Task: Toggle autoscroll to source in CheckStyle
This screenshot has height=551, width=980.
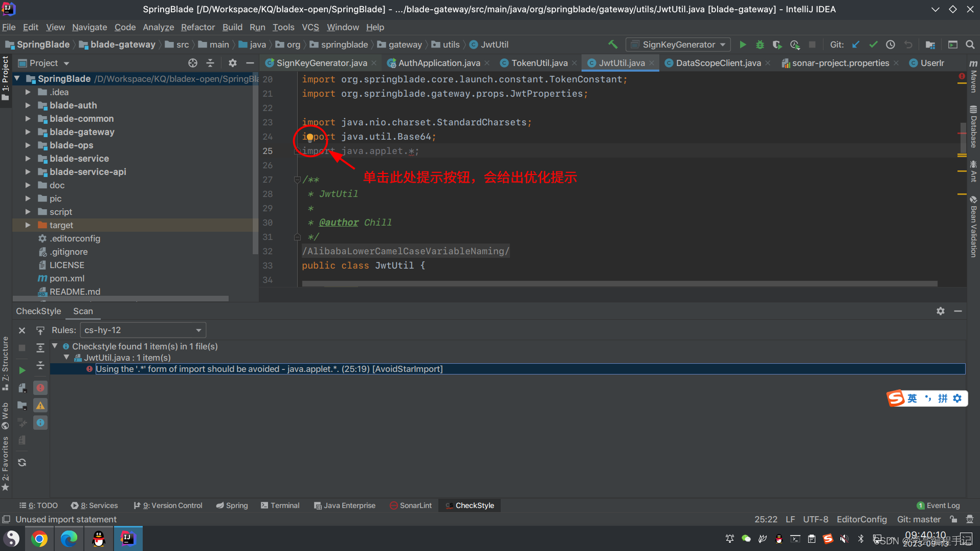Action: click(40, 330)
